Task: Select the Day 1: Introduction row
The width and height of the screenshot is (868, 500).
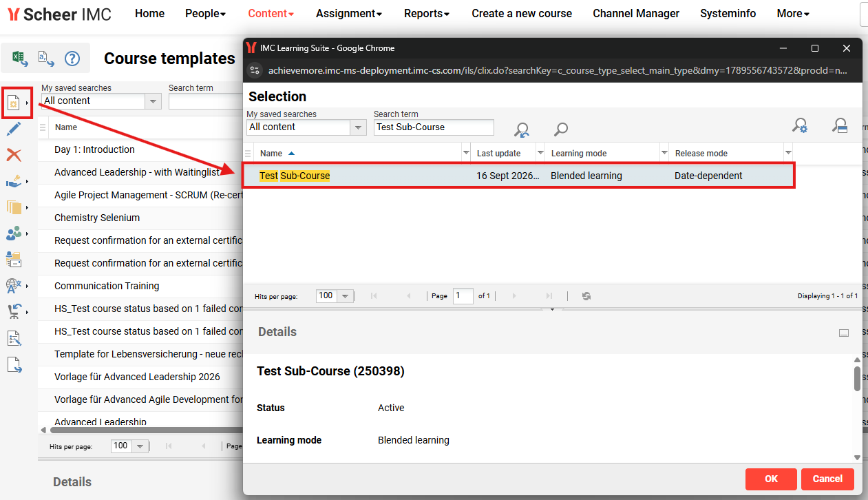Action: pos(140,149)
